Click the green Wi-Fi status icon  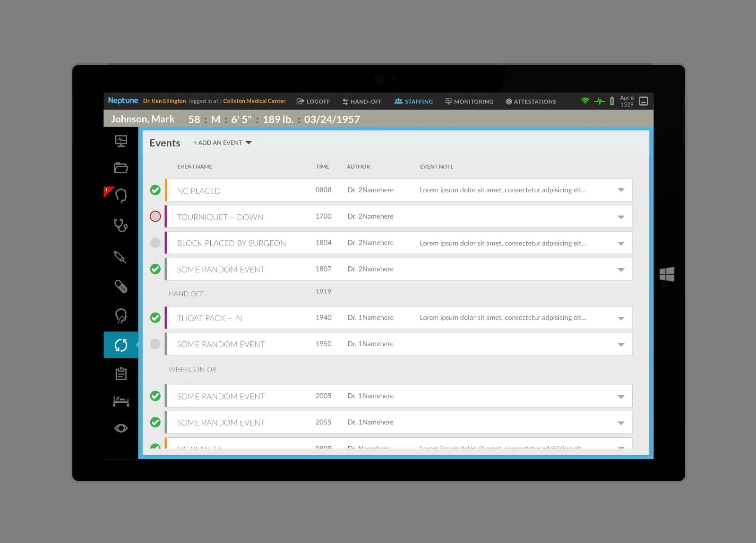(585, 101)
